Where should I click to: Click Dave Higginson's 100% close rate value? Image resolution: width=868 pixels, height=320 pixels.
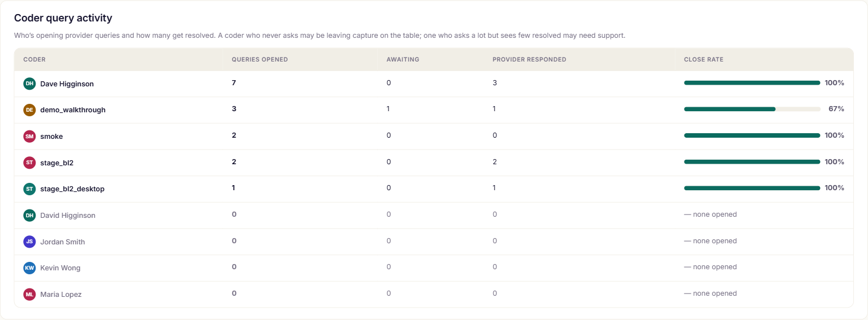(834, 83)
